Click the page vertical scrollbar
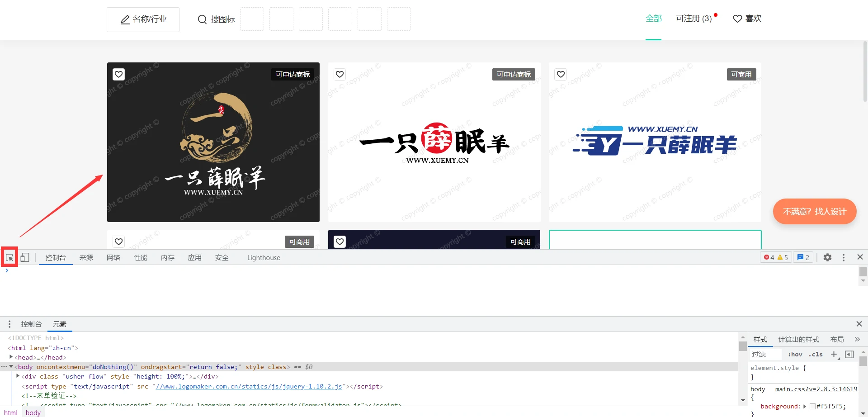Screen dimensions: 868x417 pos(865,71)
